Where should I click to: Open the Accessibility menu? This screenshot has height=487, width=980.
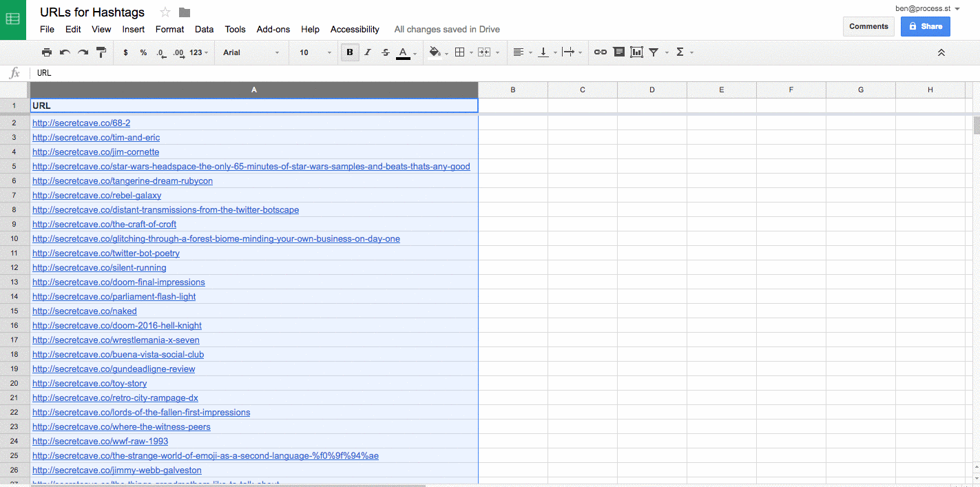[x=355, y=30]
